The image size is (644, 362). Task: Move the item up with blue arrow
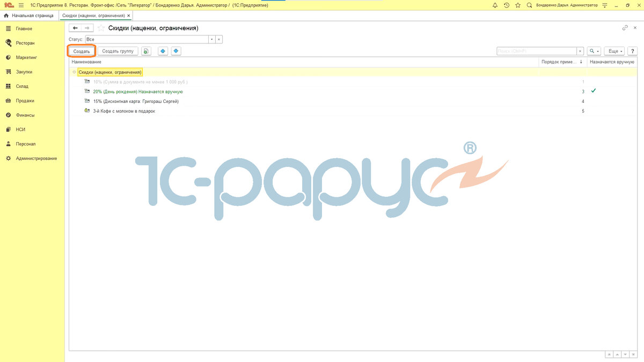click(x=163, y=51)
